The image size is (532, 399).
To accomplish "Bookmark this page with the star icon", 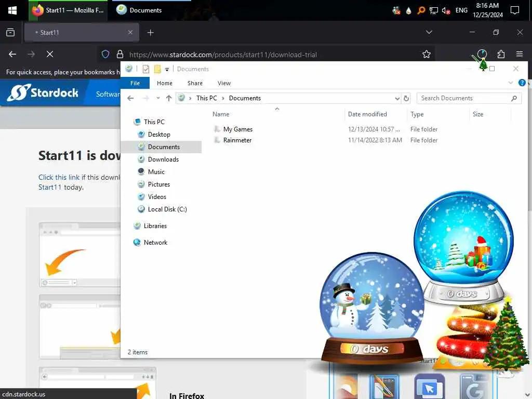I will coord(427,54).
